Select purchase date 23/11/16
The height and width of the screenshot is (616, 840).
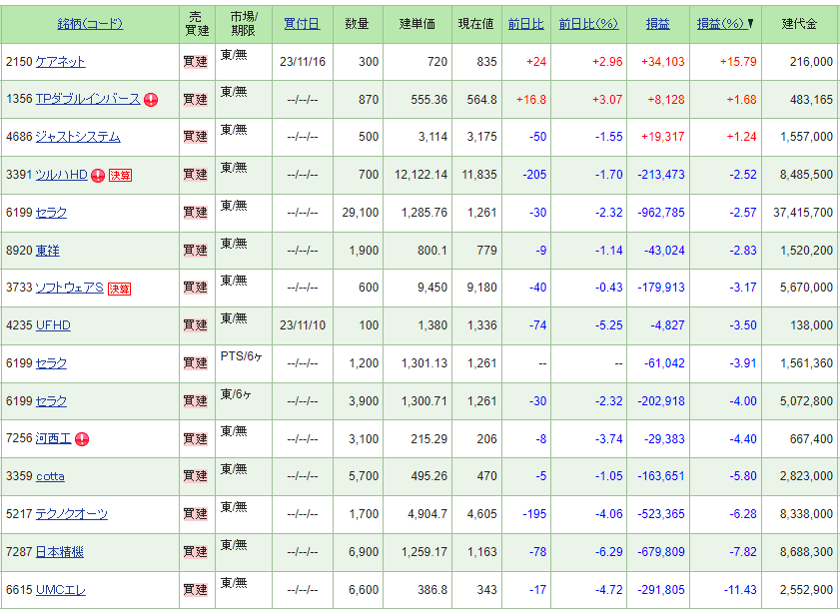coord(303,62)
